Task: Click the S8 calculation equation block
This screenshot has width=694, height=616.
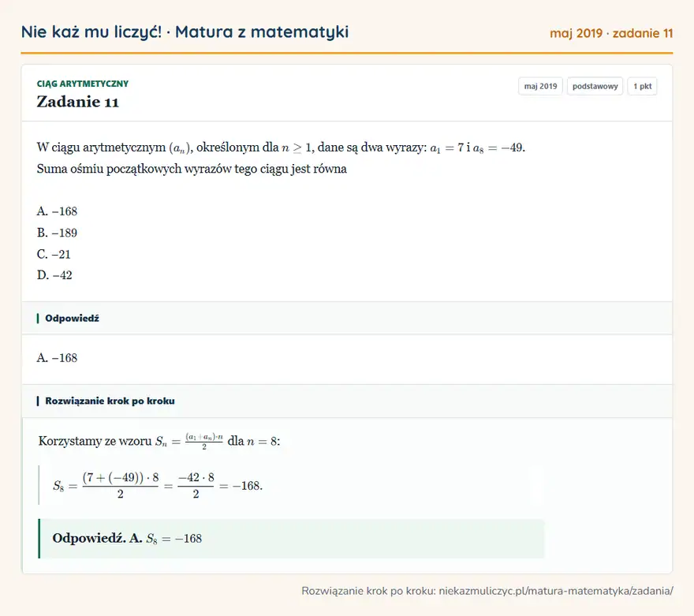Action: click(x=291, y=485)
